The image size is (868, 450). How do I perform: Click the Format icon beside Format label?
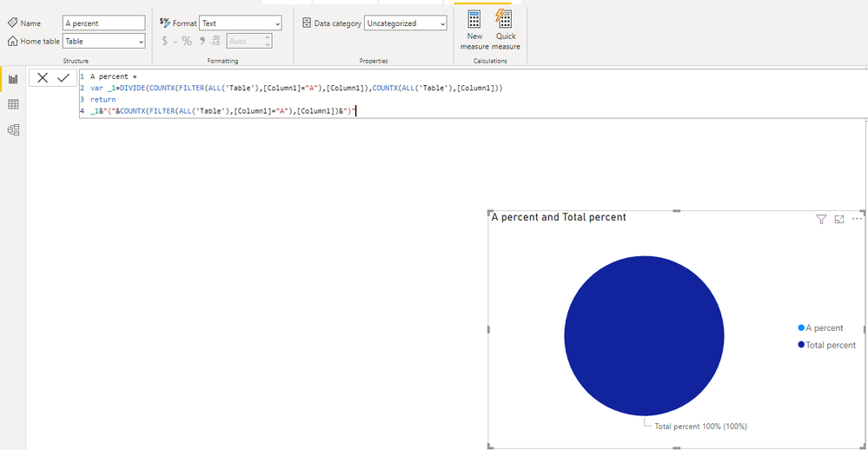coord(164,23)
